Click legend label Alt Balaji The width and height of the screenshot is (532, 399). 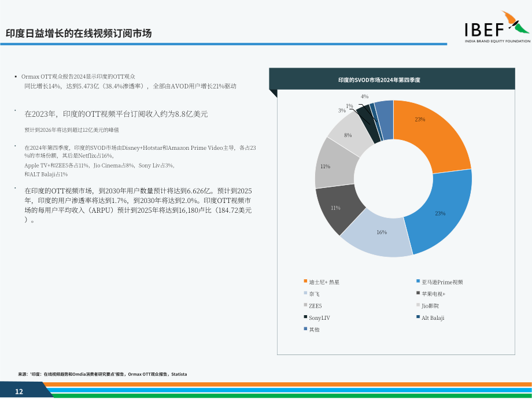(433, 318)
